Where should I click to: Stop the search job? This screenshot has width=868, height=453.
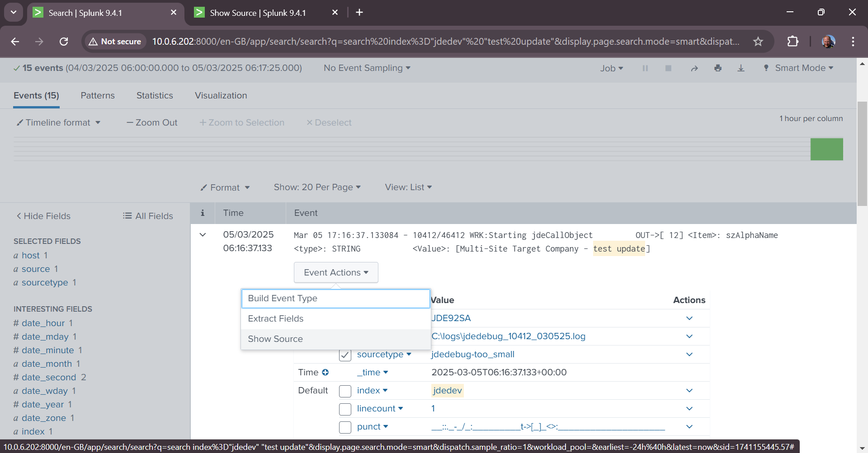point(668,68)
